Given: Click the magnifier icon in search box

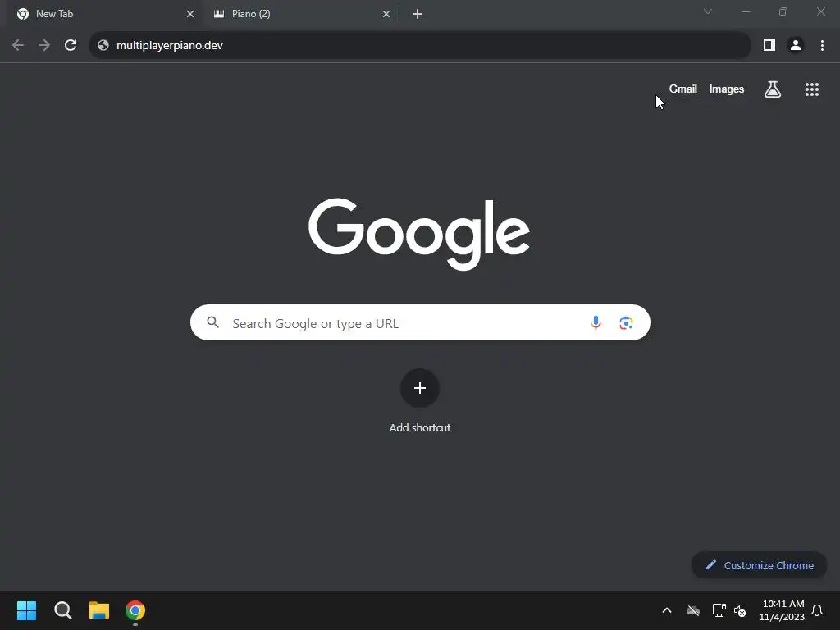Looking at the screenshot, I should [213, 322].
